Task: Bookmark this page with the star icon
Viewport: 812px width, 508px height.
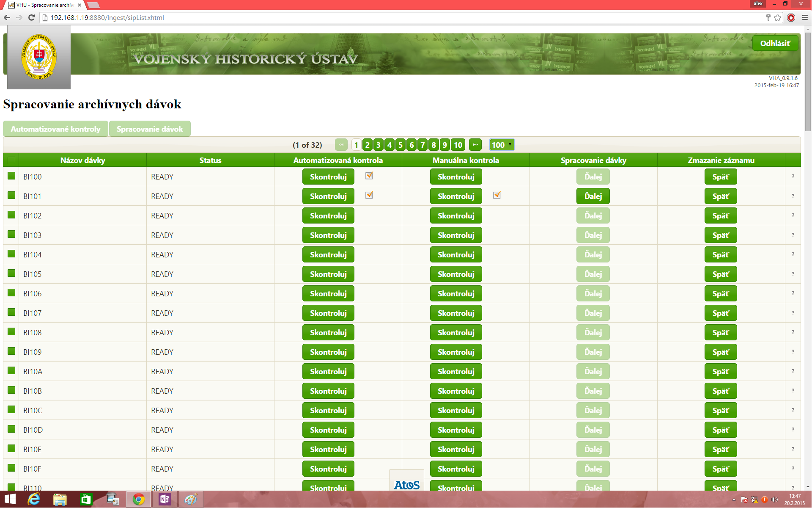Action: point(778,17)
